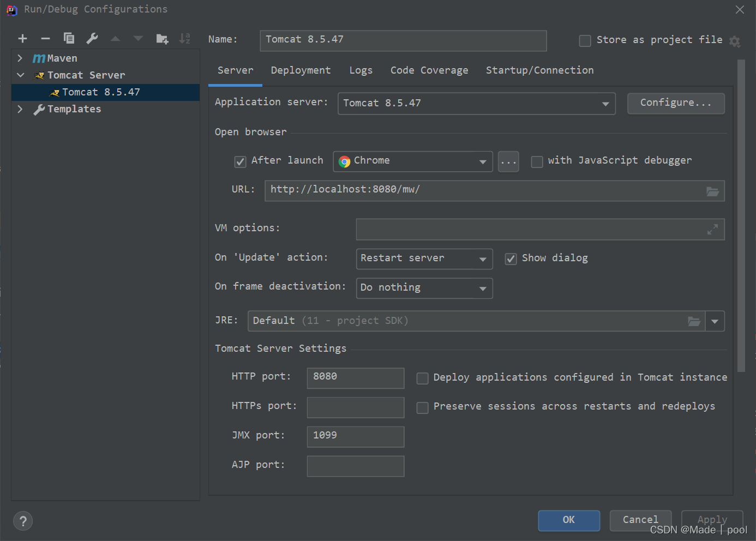
Task: Add a new configuration with the plus icon
Action: [x=22, y=38]
